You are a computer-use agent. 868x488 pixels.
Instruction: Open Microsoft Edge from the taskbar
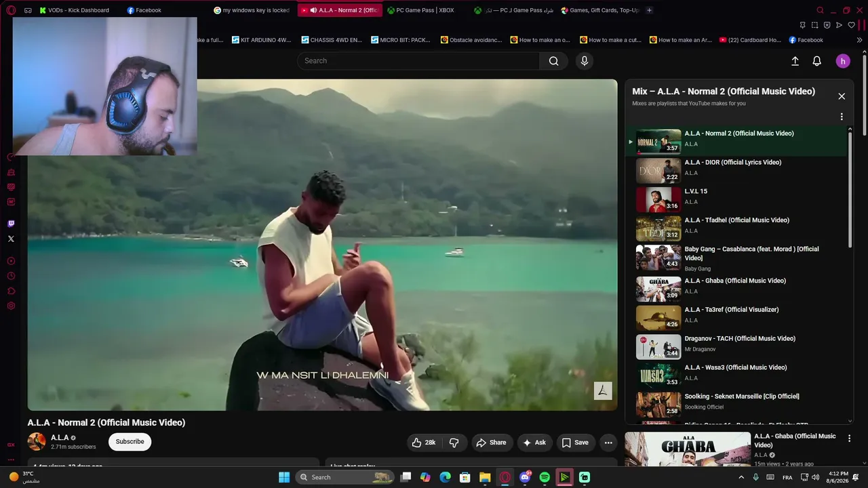pos(445,477)
